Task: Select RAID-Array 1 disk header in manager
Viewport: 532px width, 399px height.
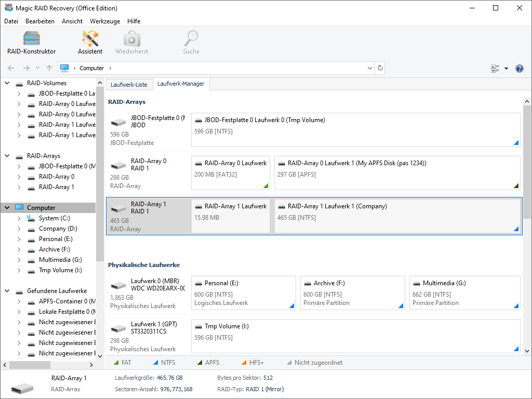Action: [x=148, y=216]
